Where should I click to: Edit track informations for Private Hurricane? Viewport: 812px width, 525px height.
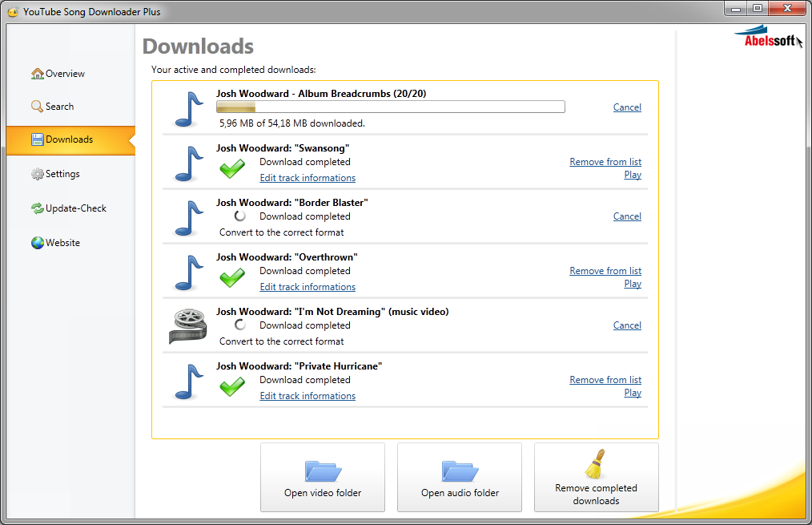(x=308, y=395)
